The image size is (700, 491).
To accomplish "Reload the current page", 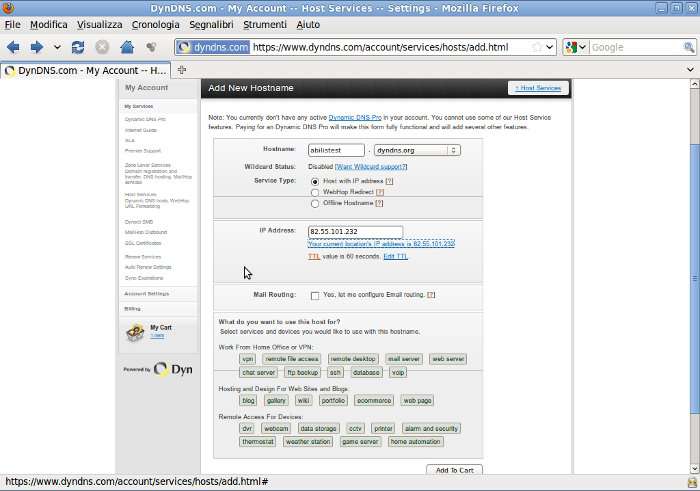I will click(77, 47).
